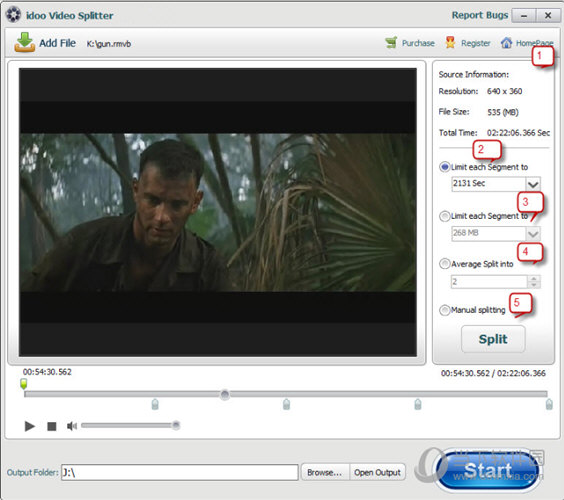Click the big Start button
The image size is (564, 500).
488,471
